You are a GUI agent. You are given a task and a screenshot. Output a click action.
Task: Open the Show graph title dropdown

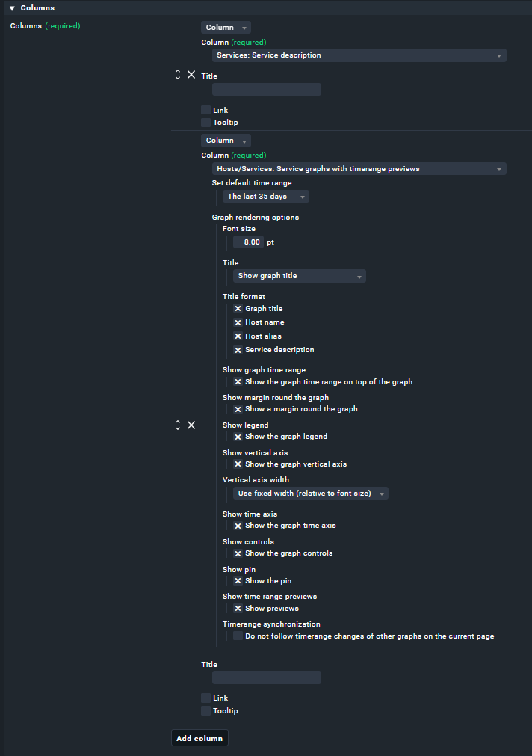(x=300, y=276)
